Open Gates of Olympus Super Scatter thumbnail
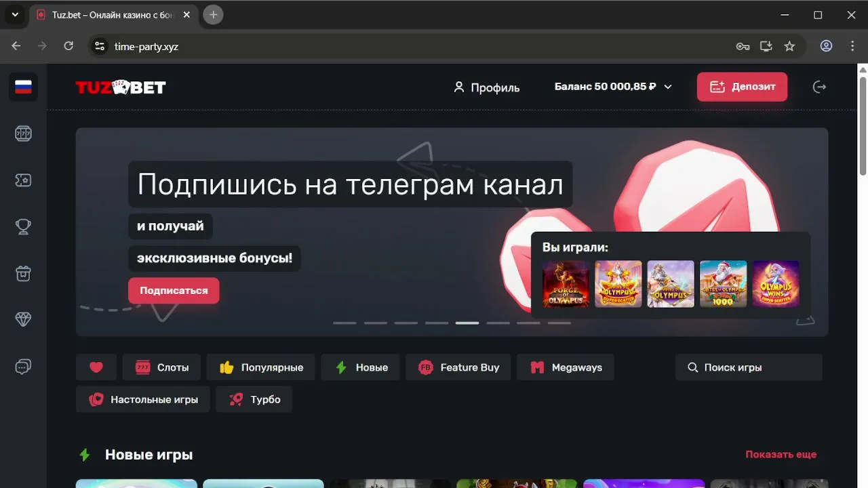This screenshot has width=868, height=488. [x=618, y=284]
